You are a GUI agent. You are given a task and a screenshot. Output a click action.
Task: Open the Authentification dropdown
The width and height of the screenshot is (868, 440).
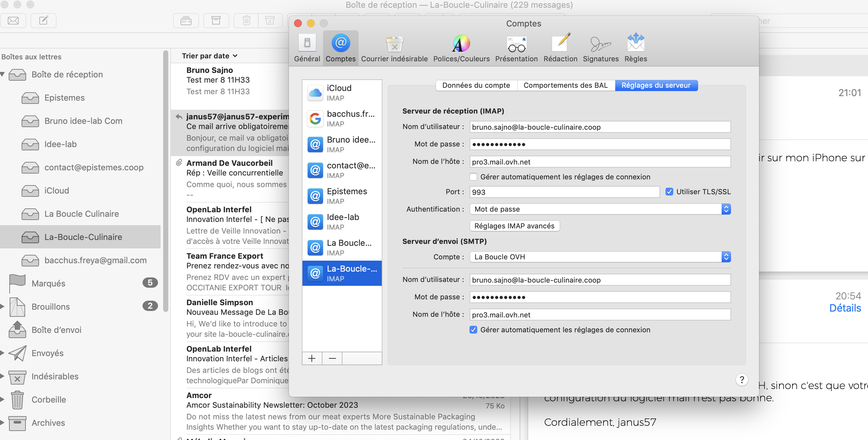600,209
